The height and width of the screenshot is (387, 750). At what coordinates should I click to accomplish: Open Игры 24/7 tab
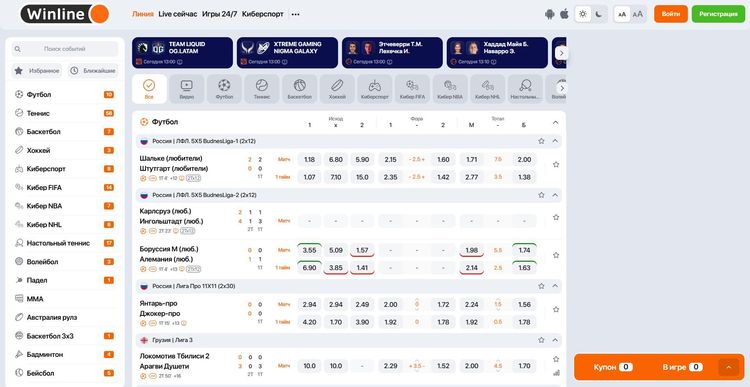(x=220, y=14)
